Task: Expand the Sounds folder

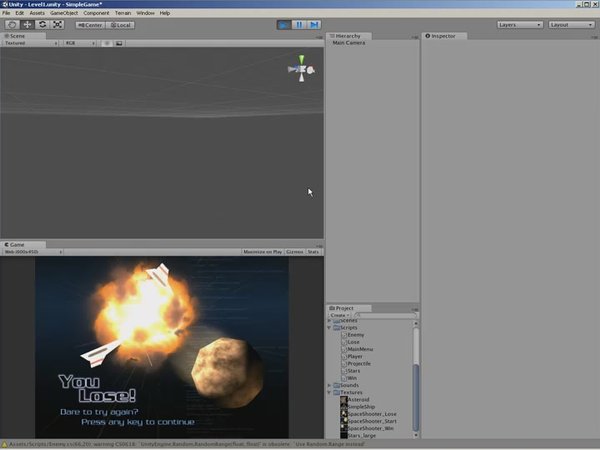Action: click(330, 385)
